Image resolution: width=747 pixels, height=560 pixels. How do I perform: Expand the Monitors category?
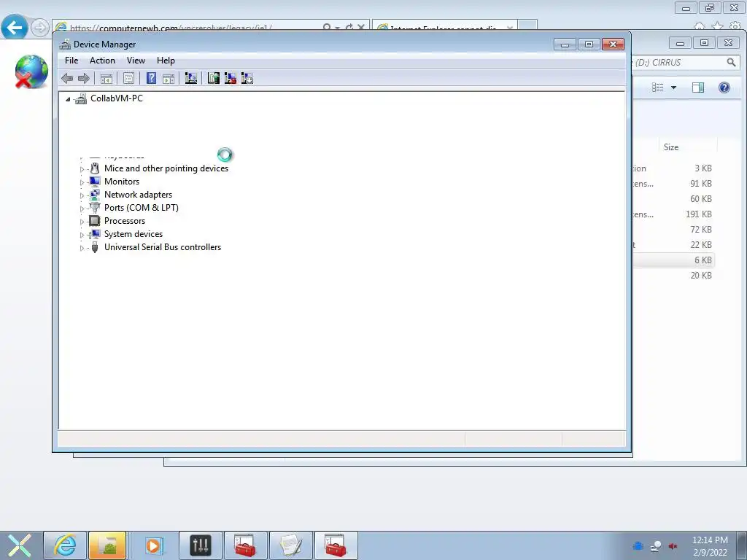click(82, 182)
